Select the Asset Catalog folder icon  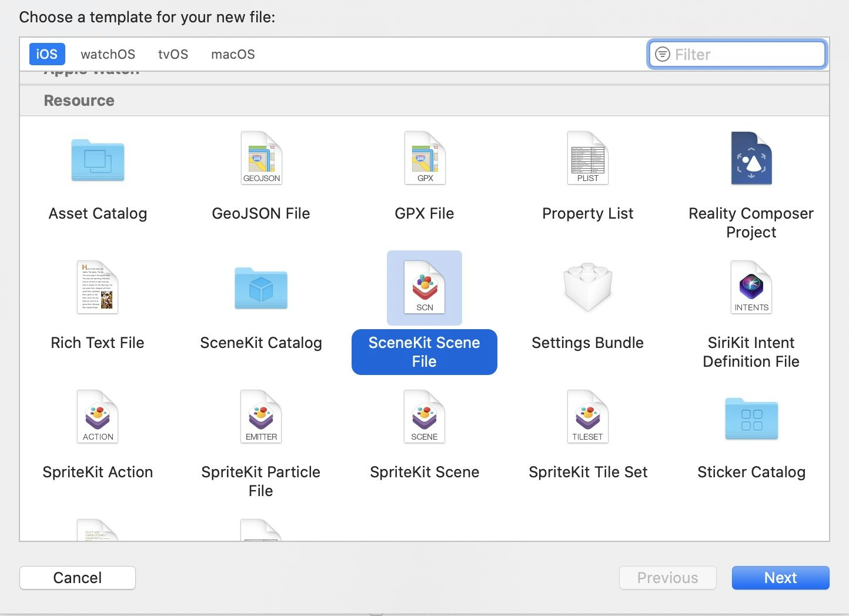click(x=98, y=159)
